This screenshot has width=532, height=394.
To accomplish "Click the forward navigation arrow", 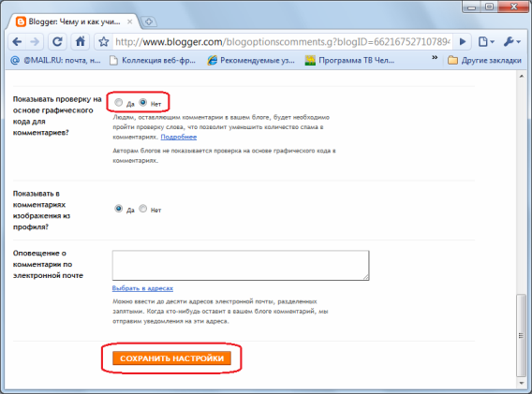I will [35, 42].
